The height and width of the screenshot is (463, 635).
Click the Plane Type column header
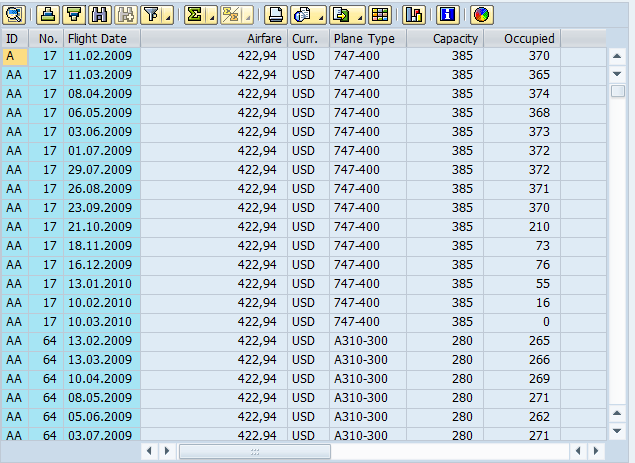point(367,38)
